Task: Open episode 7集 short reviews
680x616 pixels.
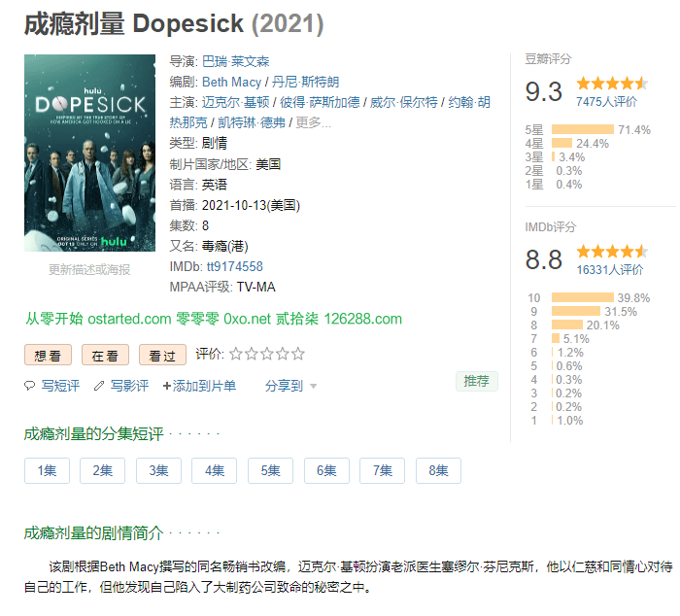Action: click(382, 470)
